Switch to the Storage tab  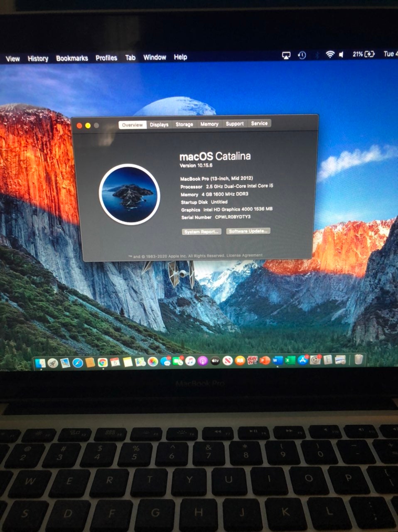click(x=184, y=124)
